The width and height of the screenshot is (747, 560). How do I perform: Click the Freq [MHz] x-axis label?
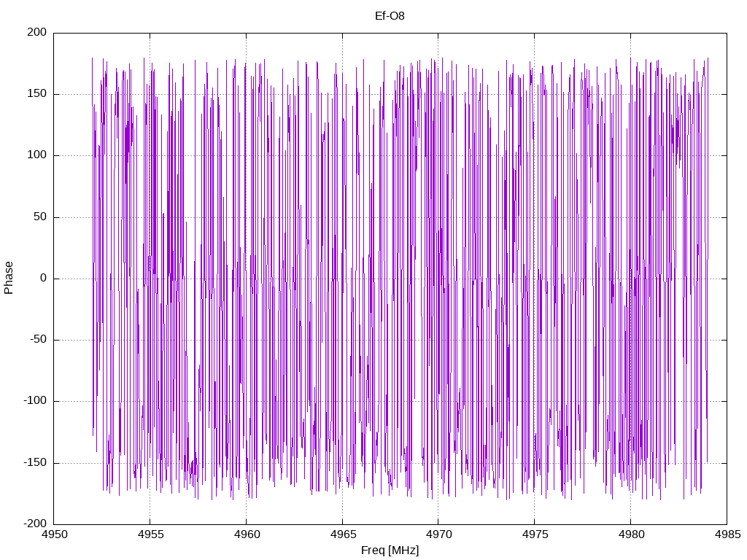click(390, 551)
